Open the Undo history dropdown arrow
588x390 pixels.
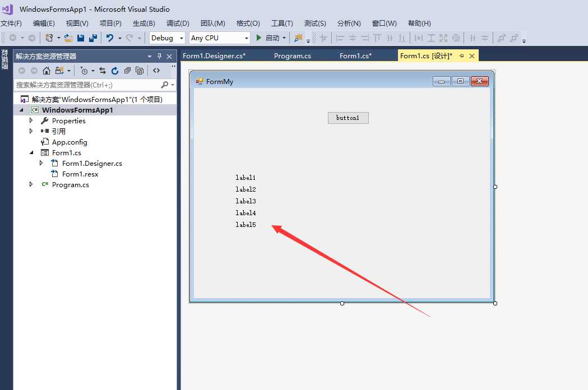coord(120,38)
